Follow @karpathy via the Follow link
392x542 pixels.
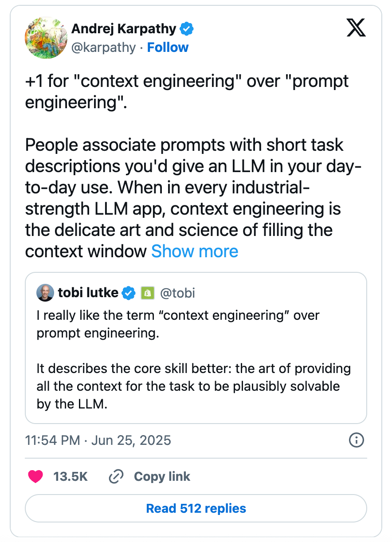point(168,47)
